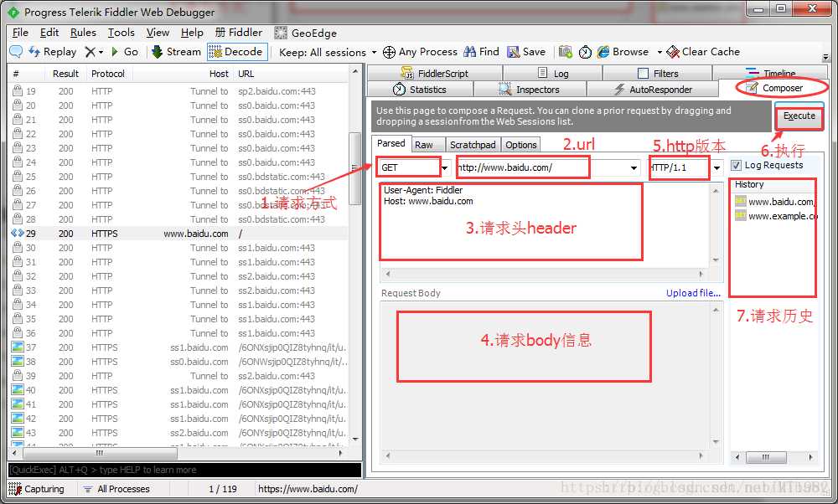Open the Help menu

coord(192,33)
